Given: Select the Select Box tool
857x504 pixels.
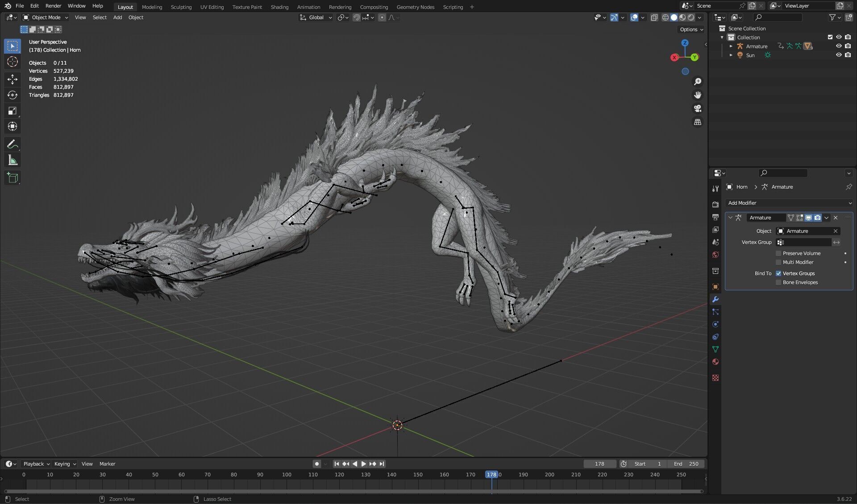Looking at the screenshot, I should click(12, 46).
